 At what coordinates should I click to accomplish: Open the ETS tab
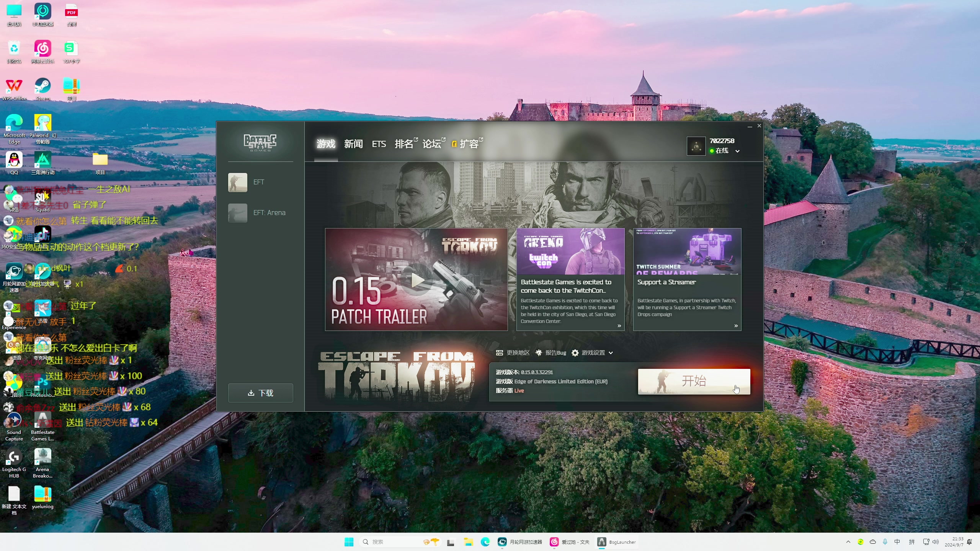[379, 144]
